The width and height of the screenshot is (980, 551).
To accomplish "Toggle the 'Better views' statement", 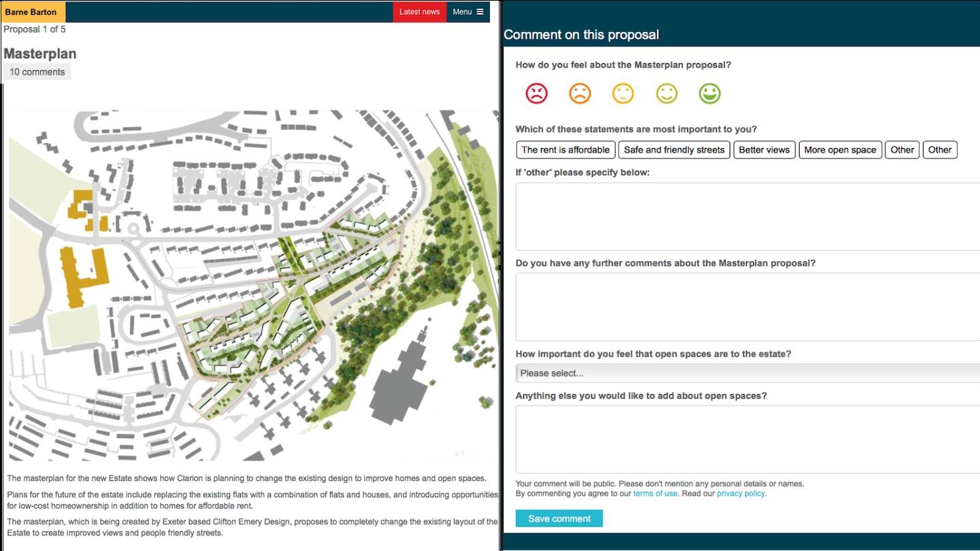I will click(764, 150).
